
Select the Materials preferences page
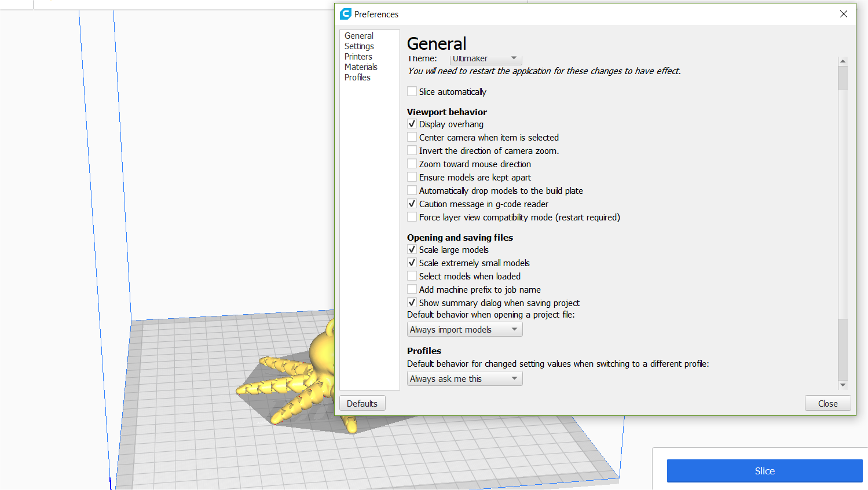coord(361,67)
